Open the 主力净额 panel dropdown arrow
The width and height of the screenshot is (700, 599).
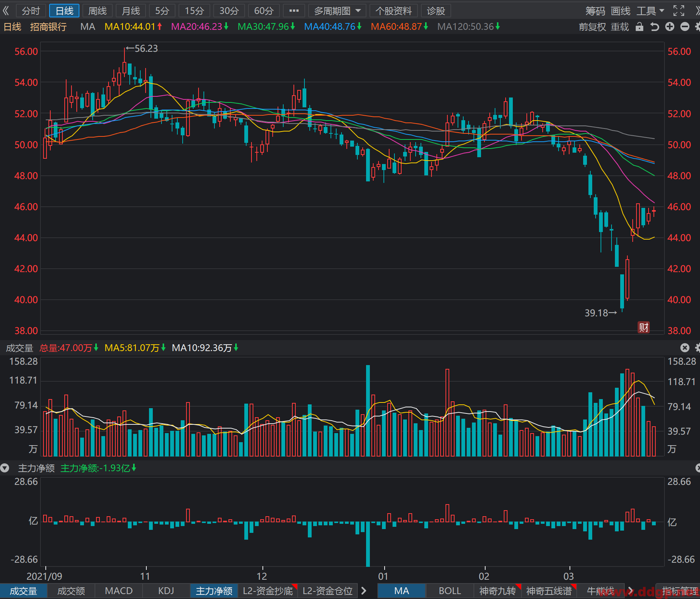click(5, 468)
